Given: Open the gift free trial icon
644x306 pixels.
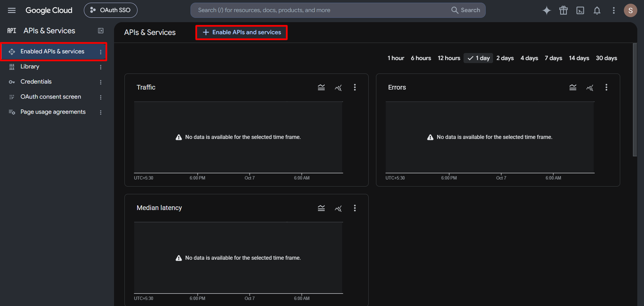Looking at the screenshot, I should pyautogui.click(x=563, y=10).
